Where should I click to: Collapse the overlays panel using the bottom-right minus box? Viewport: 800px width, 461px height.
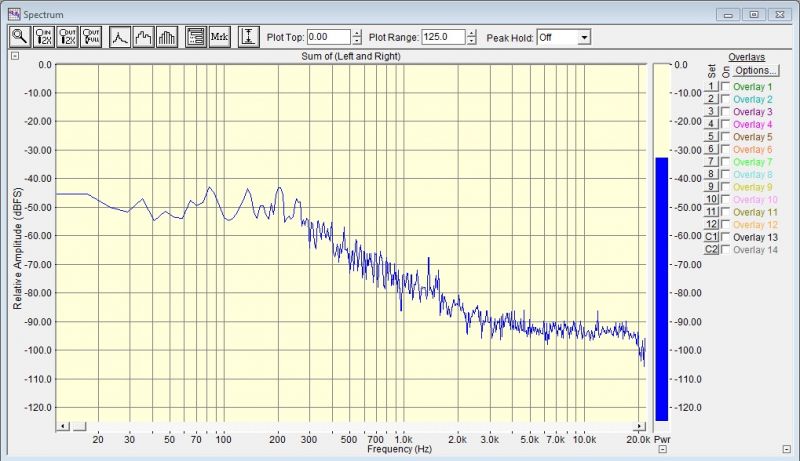786,449
